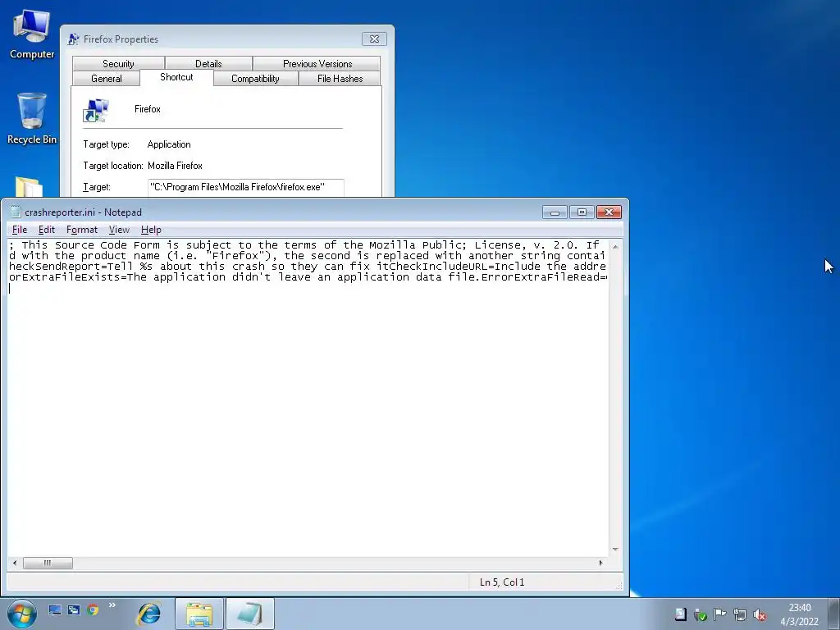Launch Chrome from quick launch
This screenshot has width=840, height=630.
93,609
